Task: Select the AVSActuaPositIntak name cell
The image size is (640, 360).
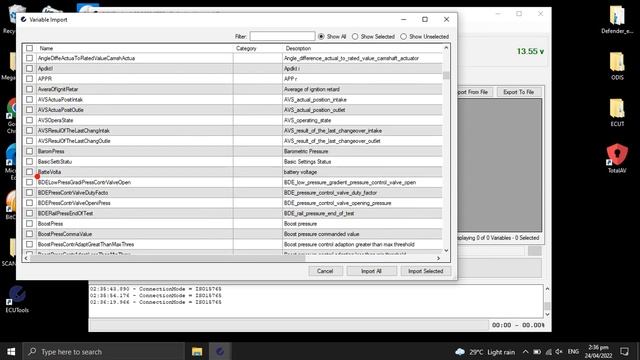Action: tap(135, 100)
